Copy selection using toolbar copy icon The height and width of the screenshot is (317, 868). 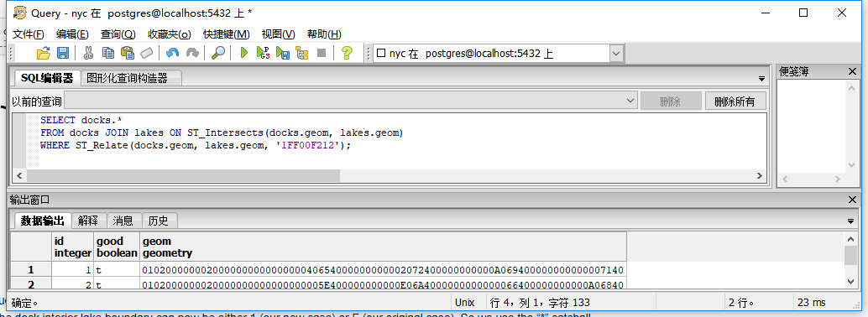pyautogui.click(x=108, y=53)
